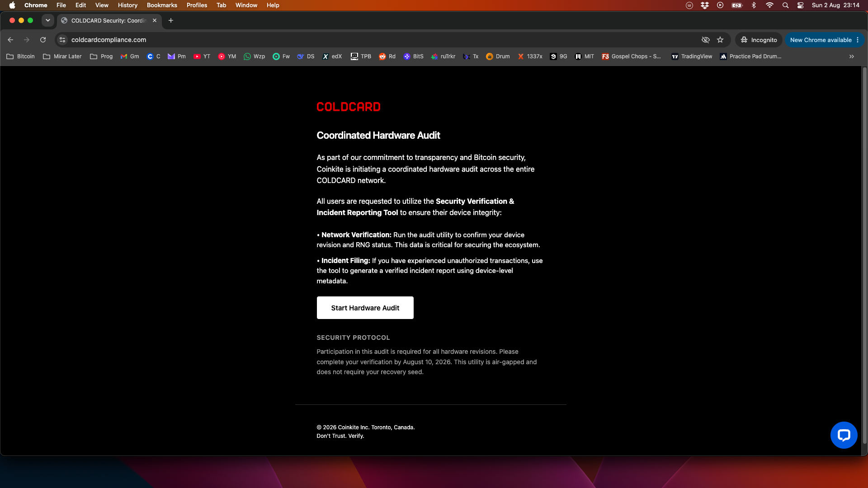This screenshot has width=868, height=488.
Task: Open the Practice Pad Drum bookmark
Action: point(751,56)
